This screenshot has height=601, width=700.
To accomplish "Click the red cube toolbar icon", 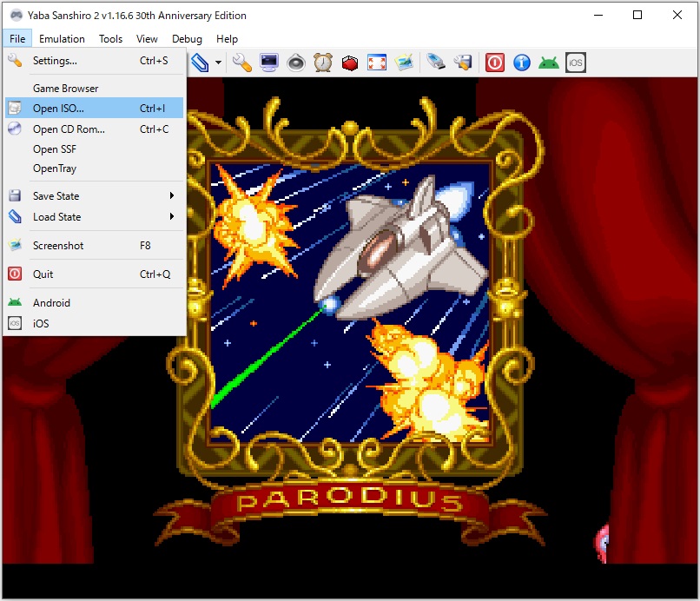I will 350,63.
